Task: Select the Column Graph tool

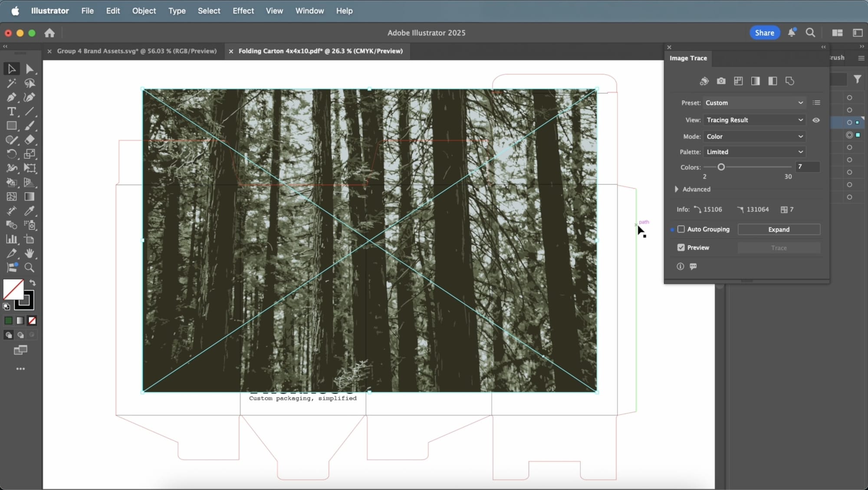Action: point(12,239)
